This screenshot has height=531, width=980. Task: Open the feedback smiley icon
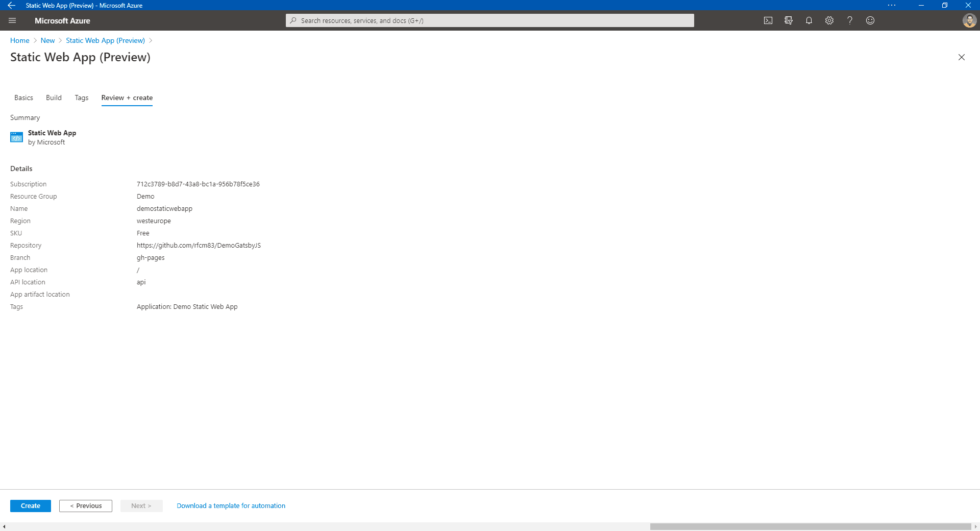[x=870, y=20]
